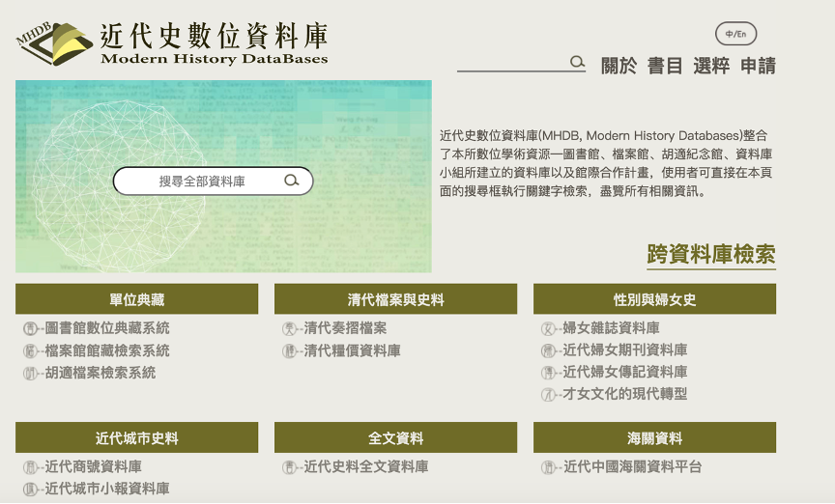Click the seal icon beside 檔案館館藏檢索系統
The height and width of the screenshot is (504, 835).
coord(30,350)
